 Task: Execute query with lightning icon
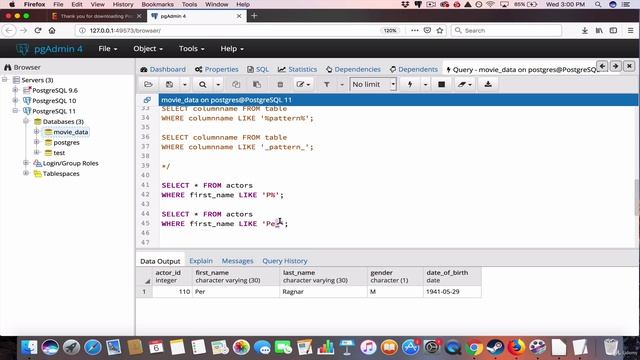(410, 84)
